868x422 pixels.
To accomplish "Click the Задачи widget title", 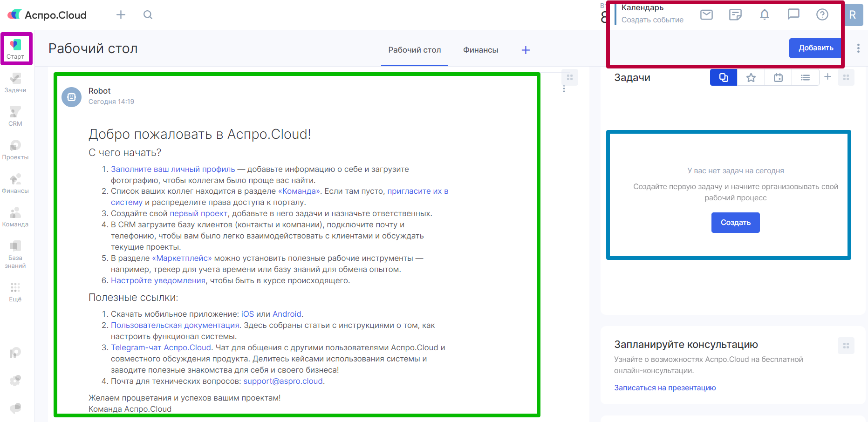I will pyautogui.click(x=632, y=77).
